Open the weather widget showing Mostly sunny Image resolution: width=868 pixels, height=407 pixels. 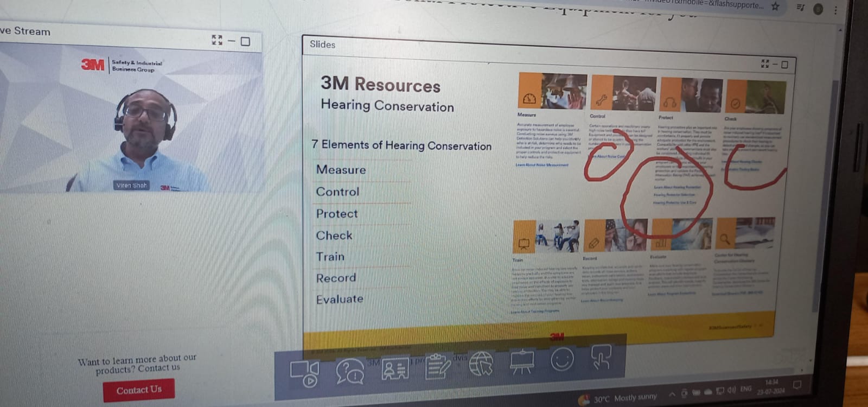(x=617, y=398)
